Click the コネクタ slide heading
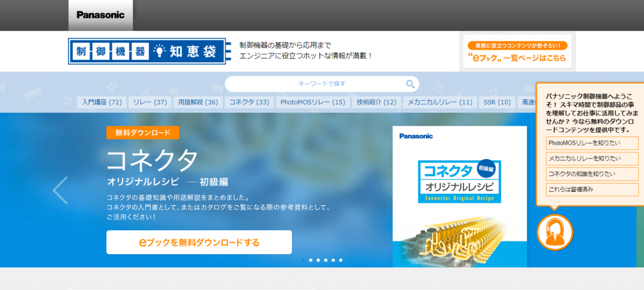 [152, 160]
